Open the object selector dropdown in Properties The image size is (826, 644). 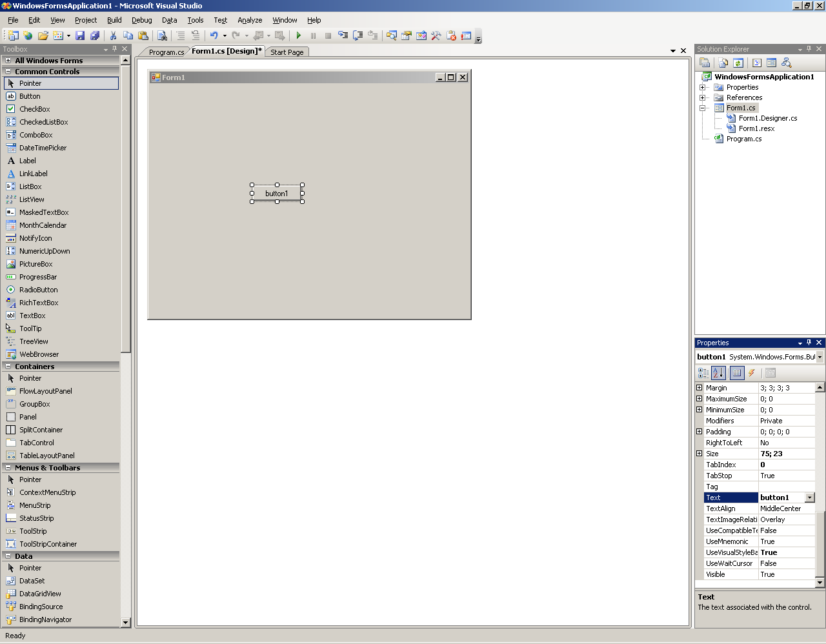point(820,357)
